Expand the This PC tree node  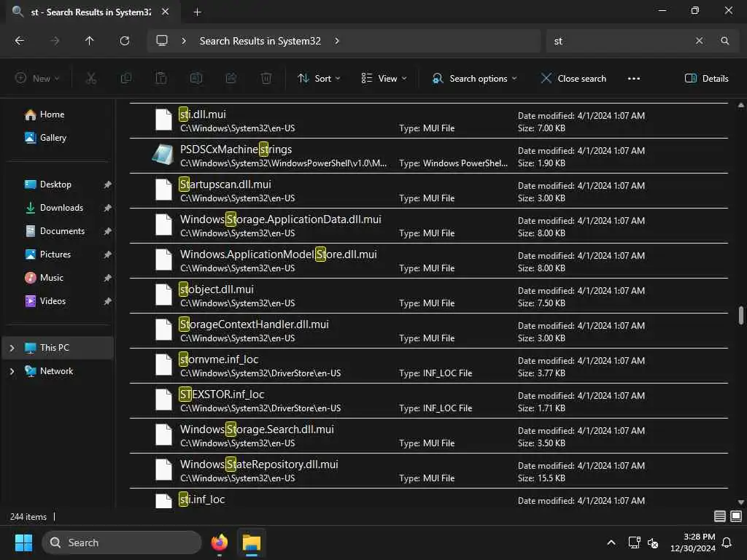coord(12,348)
